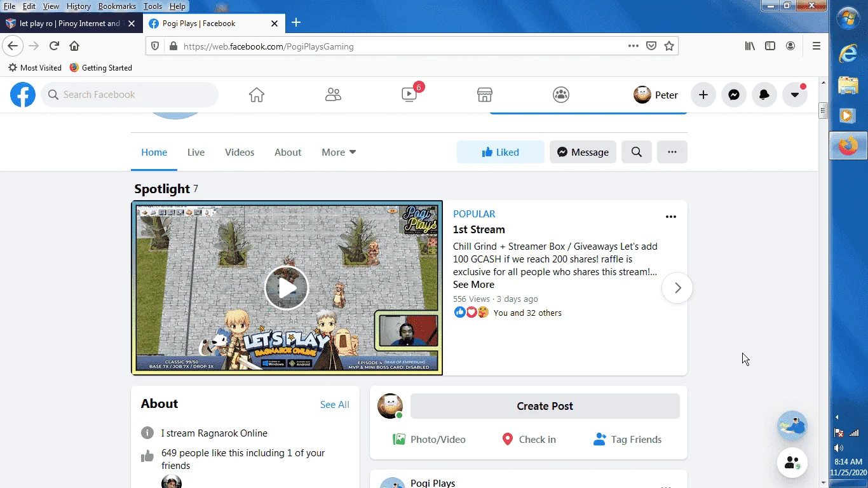The image size is (868, 488).
Task: Open the Bookmarks menu
Action: click(x=117, y=6)
